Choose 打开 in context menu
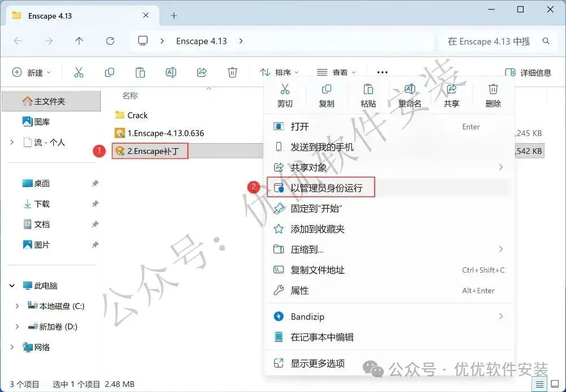The image size is (566, 392). click(x=389, y=127)
